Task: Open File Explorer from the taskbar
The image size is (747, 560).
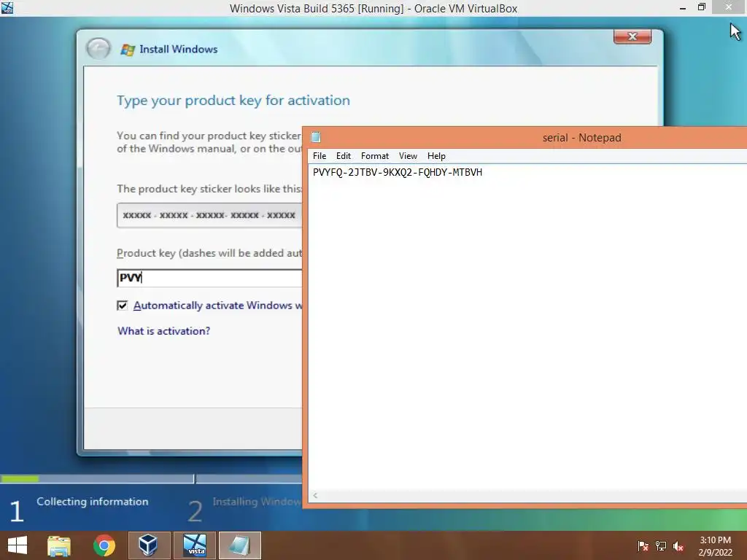Action: (59, 545)
